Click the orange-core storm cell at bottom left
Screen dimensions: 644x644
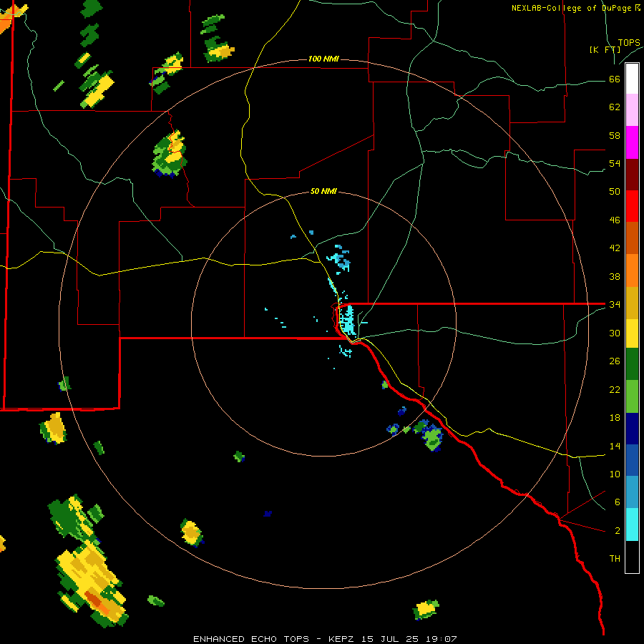(x=92, y=584)
